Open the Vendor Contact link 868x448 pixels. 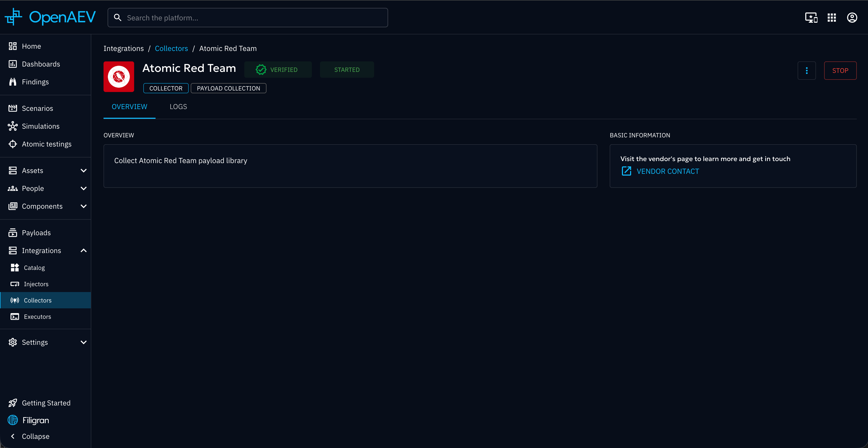tap(667, 171)
